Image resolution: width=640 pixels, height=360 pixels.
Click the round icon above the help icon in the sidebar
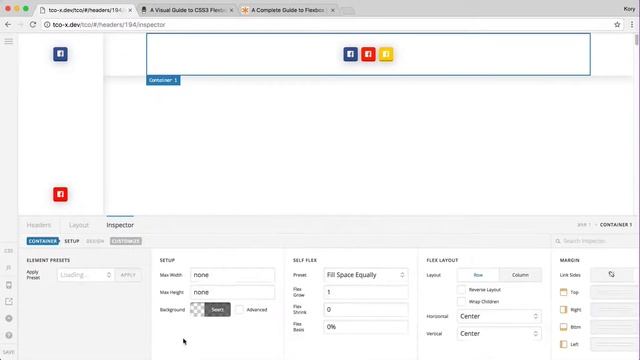click(x=9, y=318)
